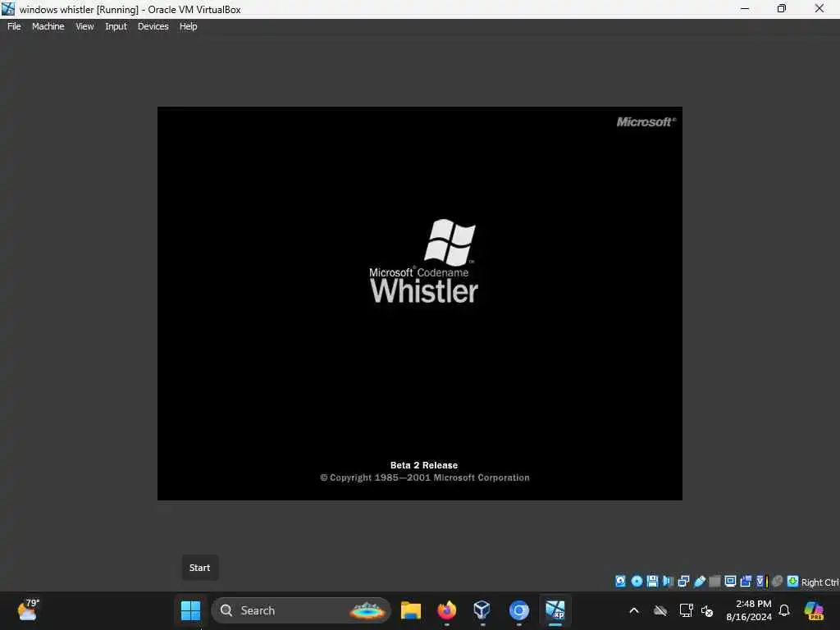Click the muted volume tray icon
Viewport: 840px width, 630px height.
pos(707,610)
